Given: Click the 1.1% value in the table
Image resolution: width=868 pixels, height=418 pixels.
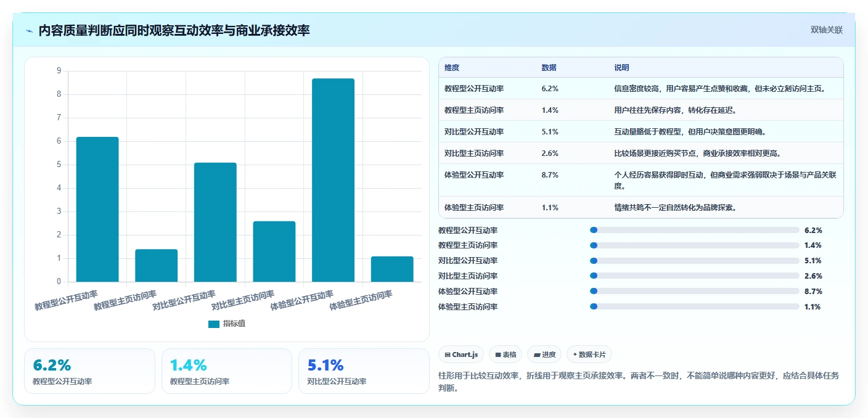Looking at the screenshot, I should (550, 208).
